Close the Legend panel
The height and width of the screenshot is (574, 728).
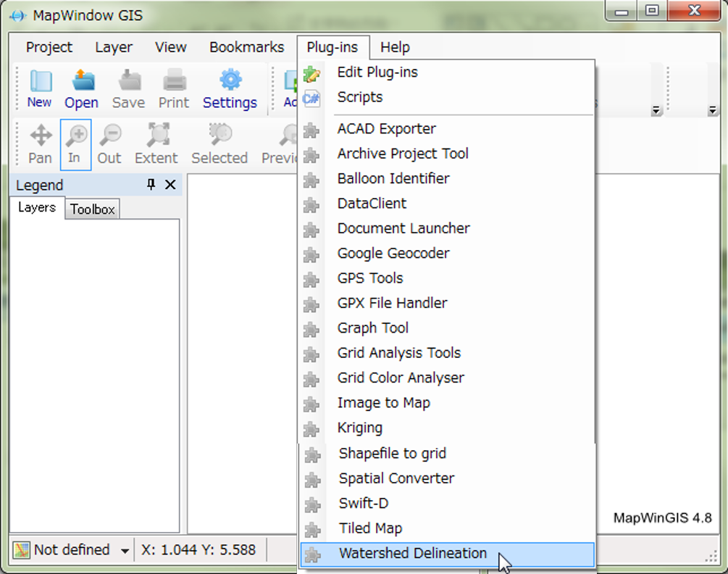[x=170, y=184]
